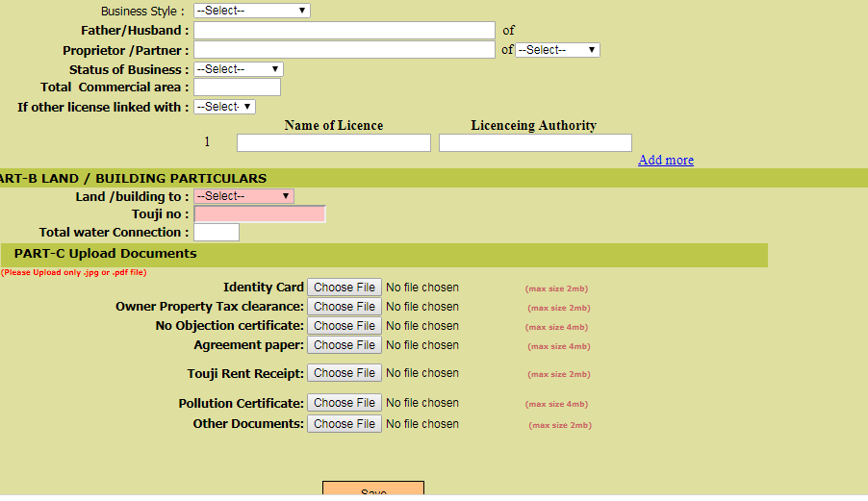Click the Total water Connection field

pos(217,233)
